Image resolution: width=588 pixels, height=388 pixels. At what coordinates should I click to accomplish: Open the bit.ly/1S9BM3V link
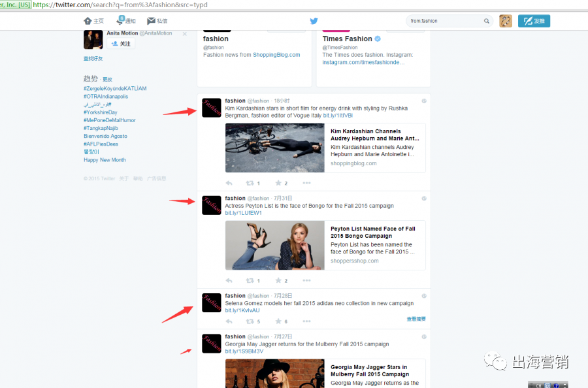tap(244, 351)
